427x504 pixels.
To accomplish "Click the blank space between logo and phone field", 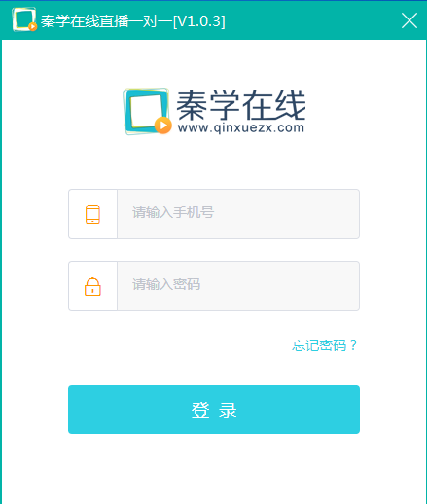I will [214, 162].
